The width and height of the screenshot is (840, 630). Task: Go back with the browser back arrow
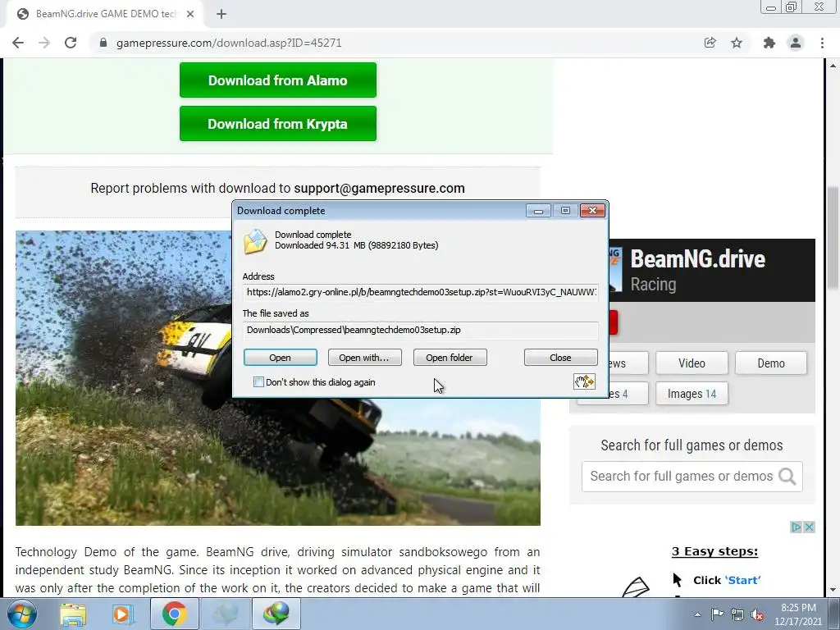coord(18,43)
